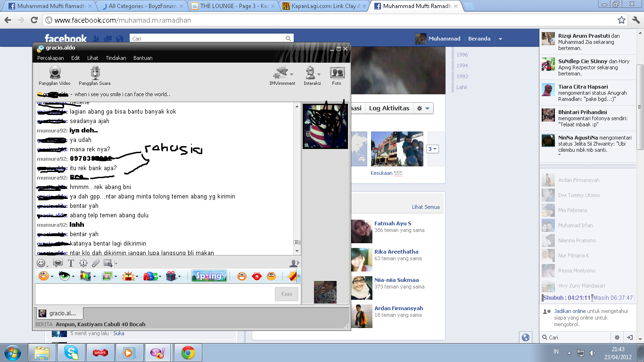Viewport: 644px width, 362px height.
Task: Click the screen capture icon
Action: [108, 263]
